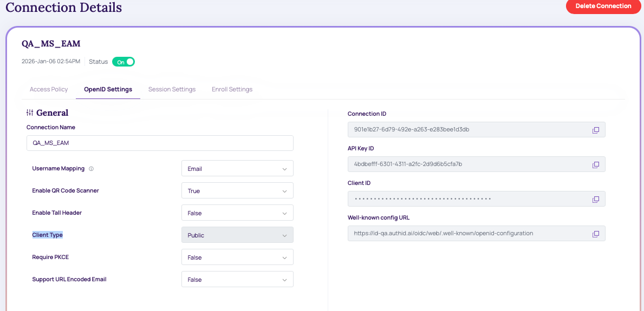Click the Enable QR Code Scanner label
644x311 pixels.
click(66, 191)
